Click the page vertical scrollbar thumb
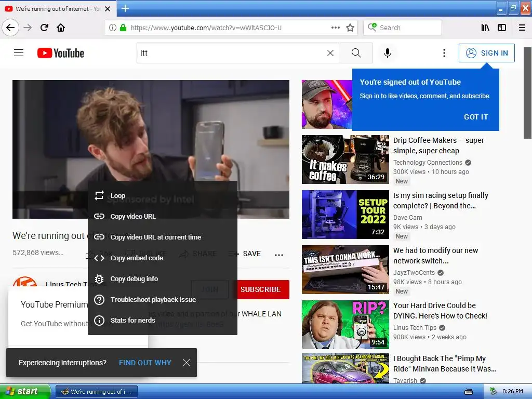The image size is (532, 399). 527,93
